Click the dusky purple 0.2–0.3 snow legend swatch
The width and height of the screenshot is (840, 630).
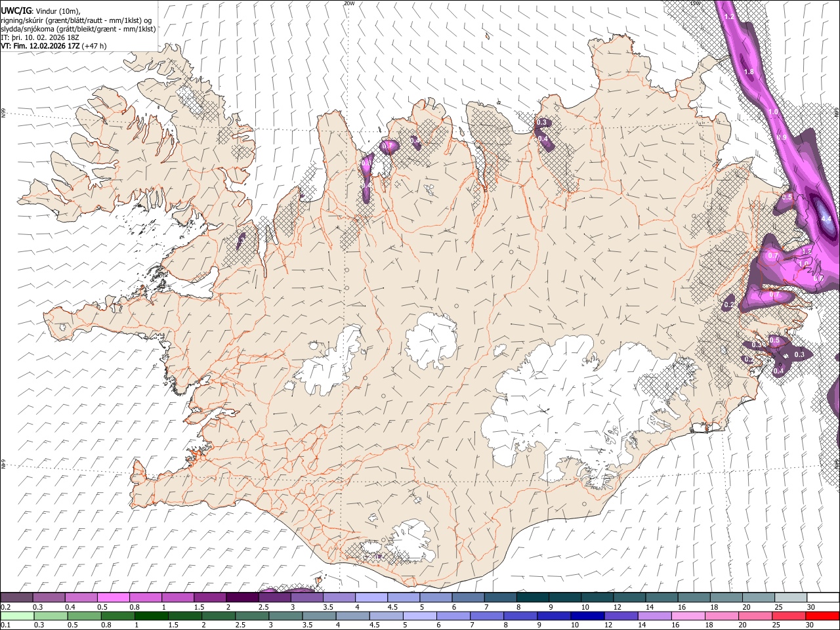pos(16,597)
